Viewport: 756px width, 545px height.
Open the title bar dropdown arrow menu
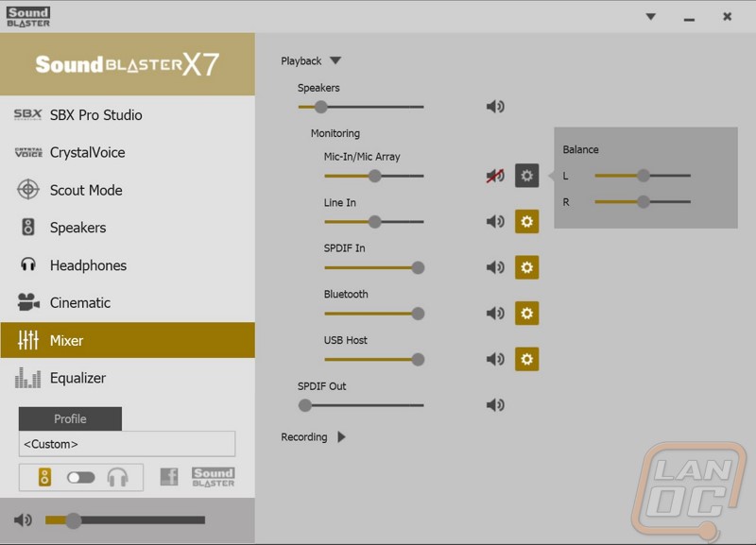coord(651,17)
